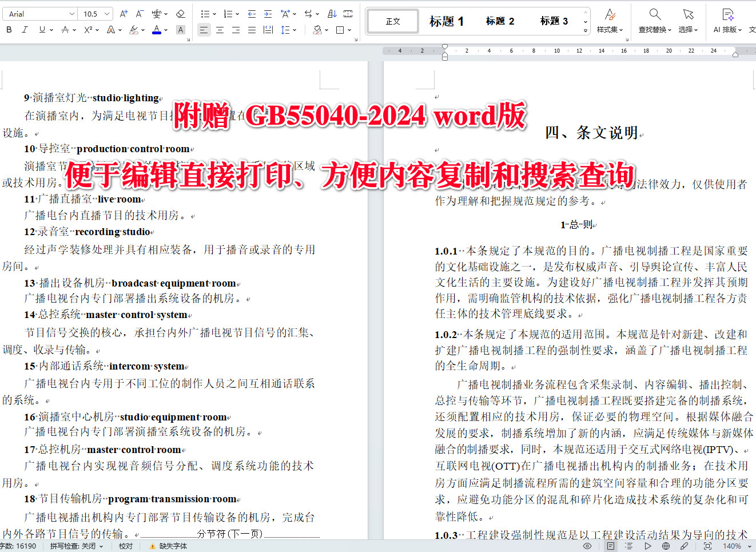Open the Arial font name dropdown
756x552 pixels.
point(72,13)
